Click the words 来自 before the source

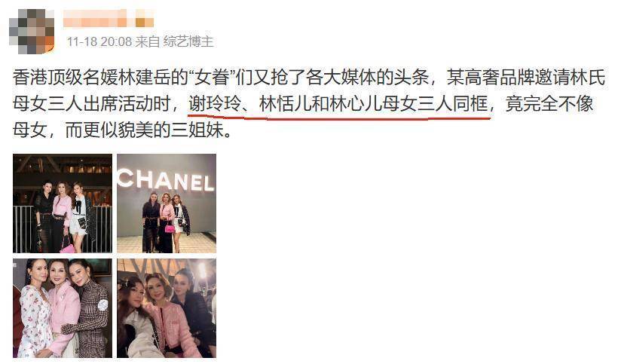pyautogui.click(x=148, y=41)
